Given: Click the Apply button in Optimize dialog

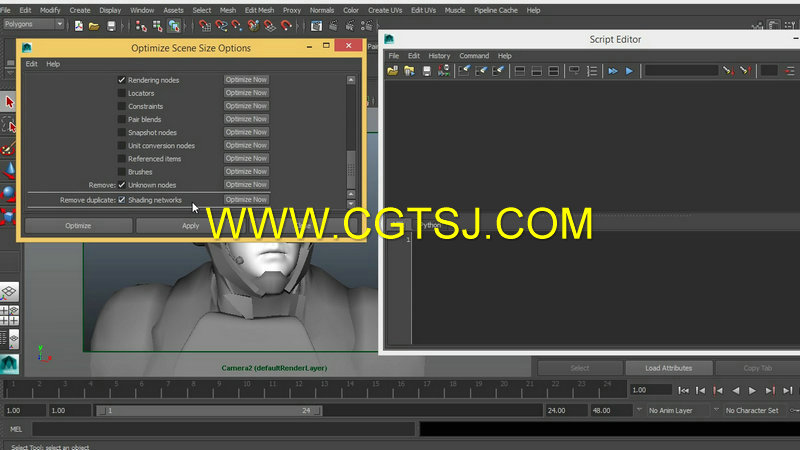Looking at the screenshot, I should 190,226.
